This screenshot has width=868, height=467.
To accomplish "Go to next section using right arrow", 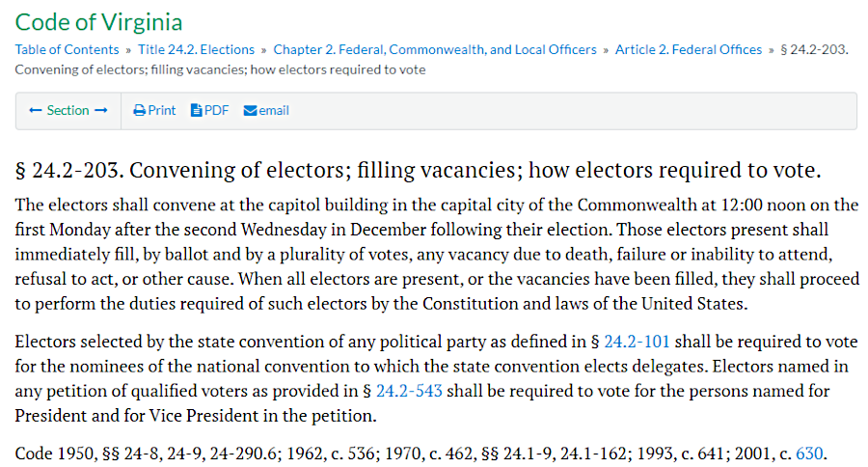I will [x=100, y=111].
